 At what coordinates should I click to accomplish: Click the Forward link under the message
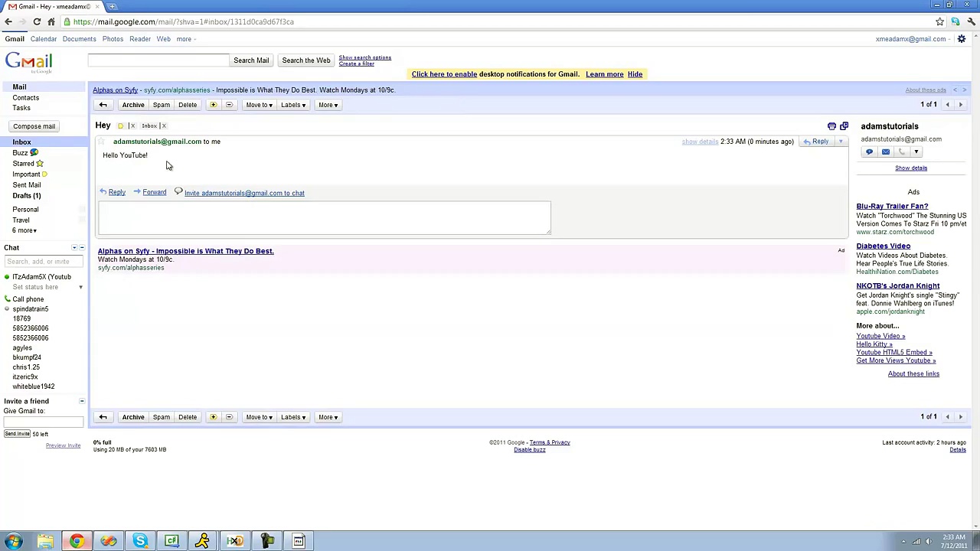point(154,193)
